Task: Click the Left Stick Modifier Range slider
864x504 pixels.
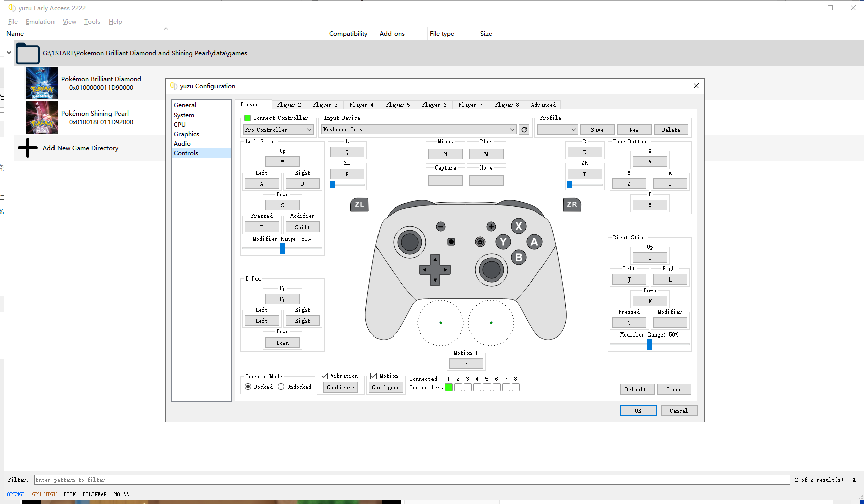Action: pyautogui.click(x=282, y=248)
